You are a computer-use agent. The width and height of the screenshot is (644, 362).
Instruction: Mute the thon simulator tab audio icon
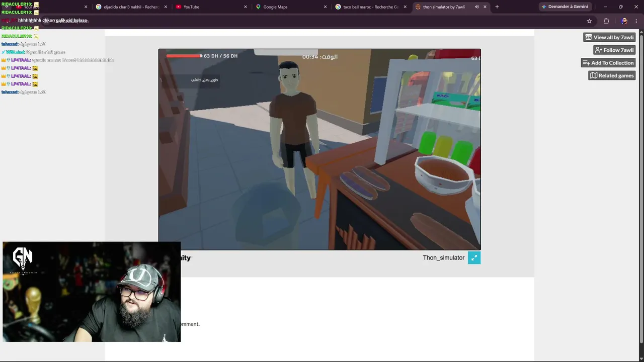[476, 7]
